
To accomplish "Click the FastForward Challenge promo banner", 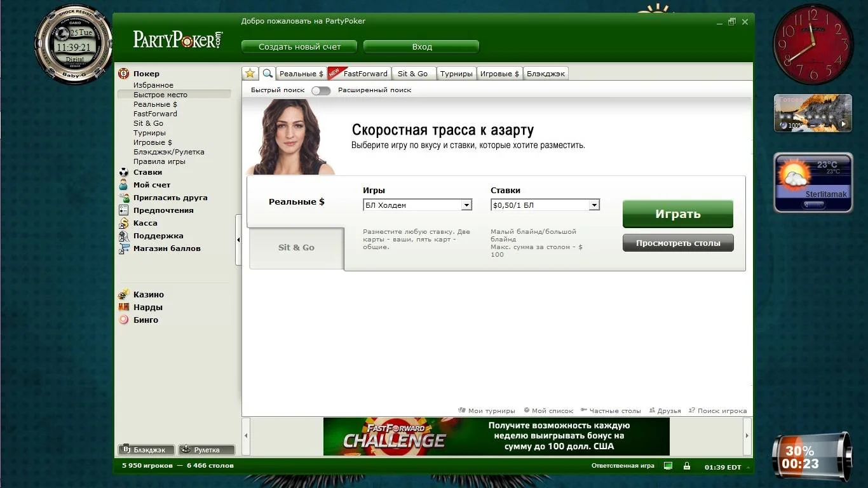I will point(496,437).
